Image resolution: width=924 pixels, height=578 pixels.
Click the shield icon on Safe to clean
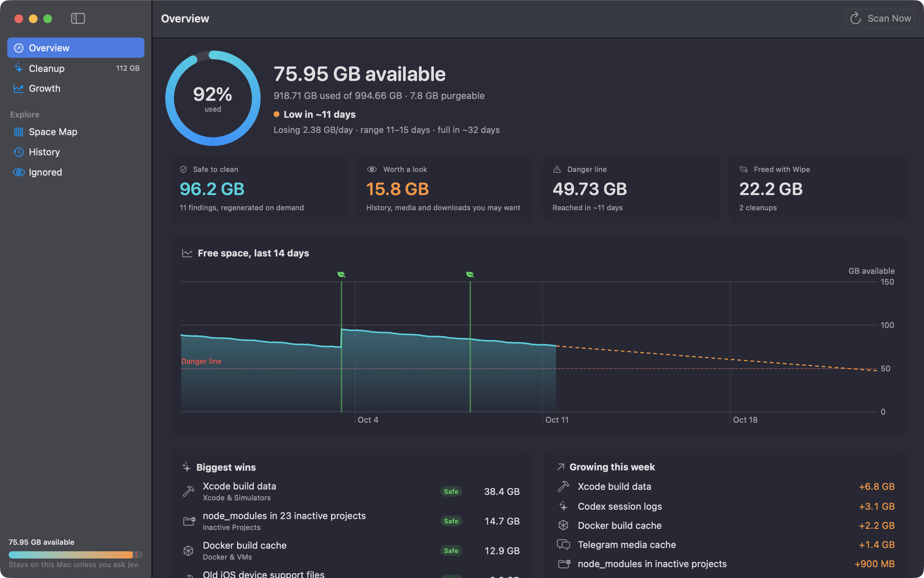tap(183, 169)
